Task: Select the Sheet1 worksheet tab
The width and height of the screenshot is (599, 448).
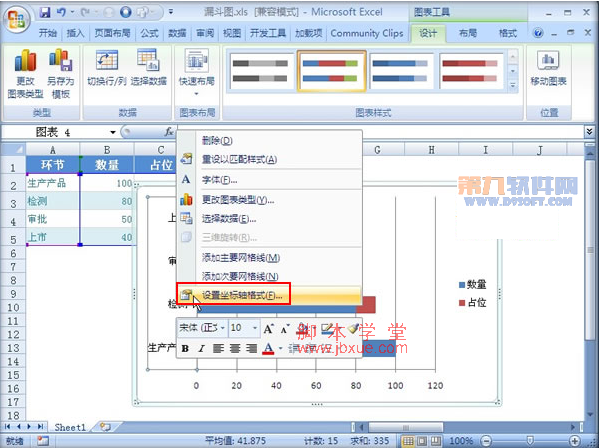Action: pos(70,427)
